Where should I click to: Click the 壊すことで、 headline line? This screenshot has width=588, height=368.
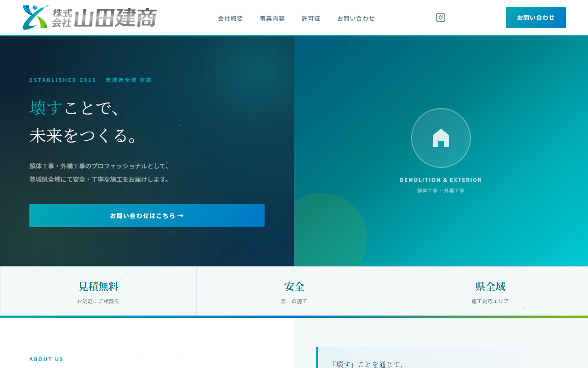pos(75,108)
